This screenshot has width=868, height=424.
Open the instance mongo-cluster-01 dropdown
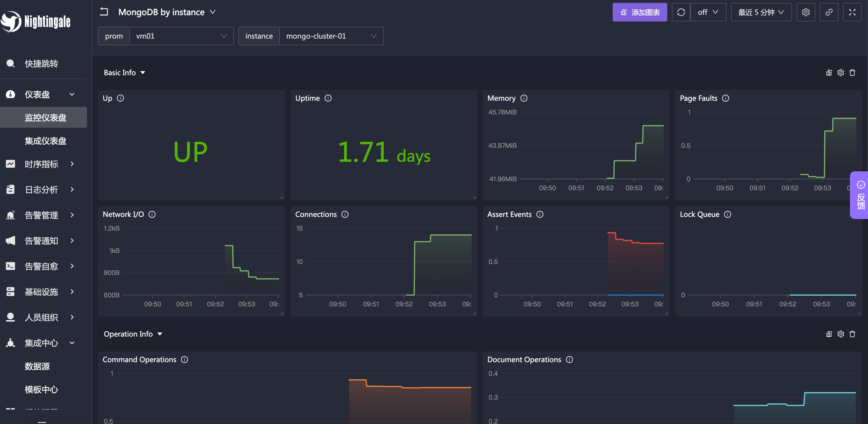(x=331, y=36)
